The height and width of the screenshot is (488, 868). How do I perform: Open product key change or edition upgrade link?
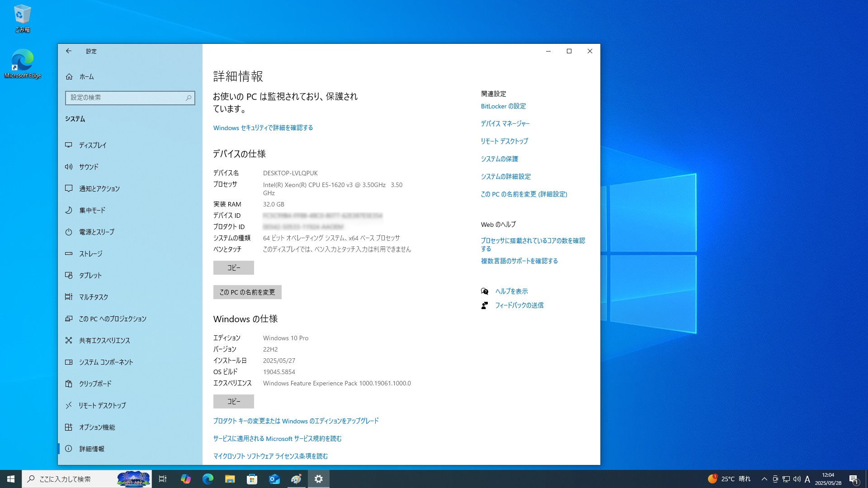[296, 421]
